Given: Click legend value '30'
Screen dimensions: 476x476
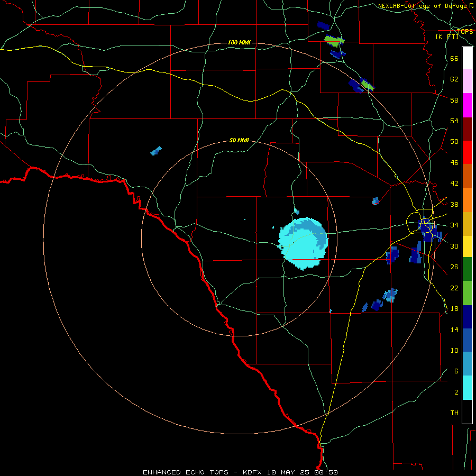Looking at the screenshot, I should [x=454, y=246].
